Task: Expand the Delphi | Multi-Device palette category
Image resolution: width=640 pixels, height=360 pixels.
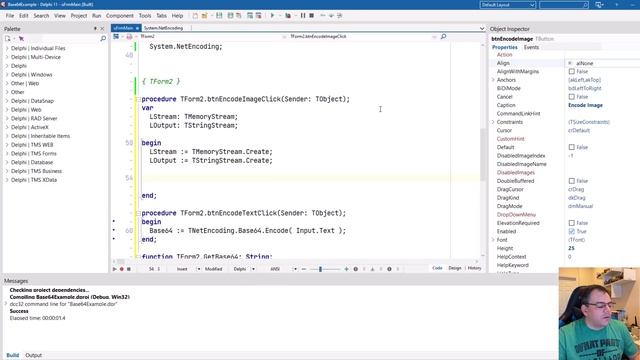Action: (7, 57)
